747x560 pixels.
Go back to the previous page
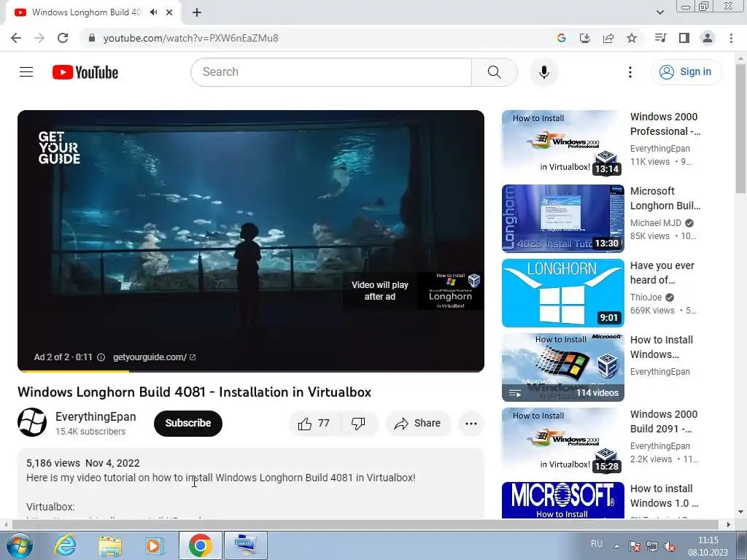(16, 38)
